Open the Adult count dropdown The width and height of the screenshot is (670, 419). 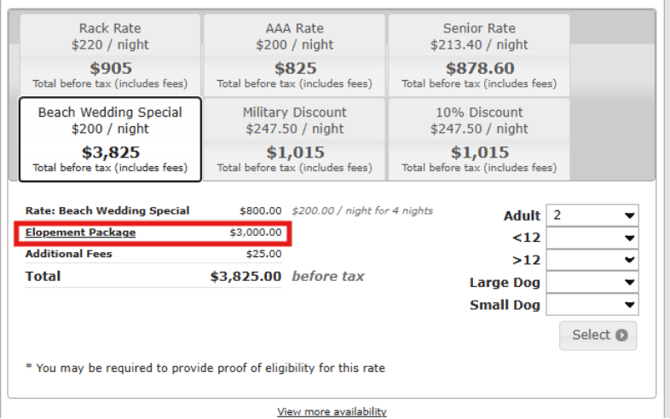point(592,215)
